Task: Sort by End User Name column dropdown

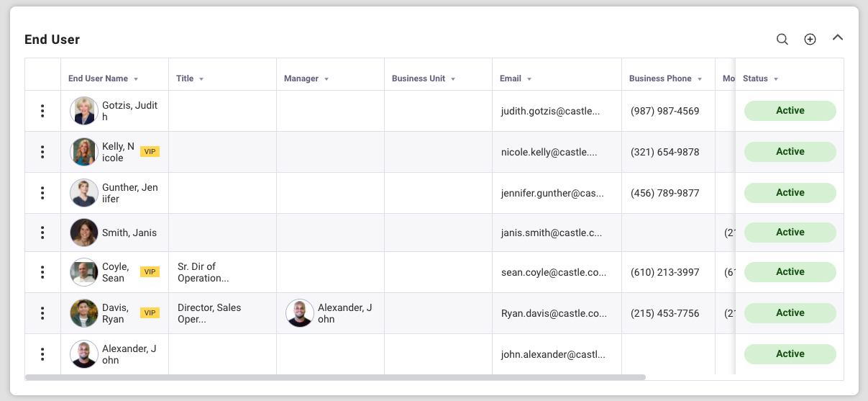Action: click(136, 79)
